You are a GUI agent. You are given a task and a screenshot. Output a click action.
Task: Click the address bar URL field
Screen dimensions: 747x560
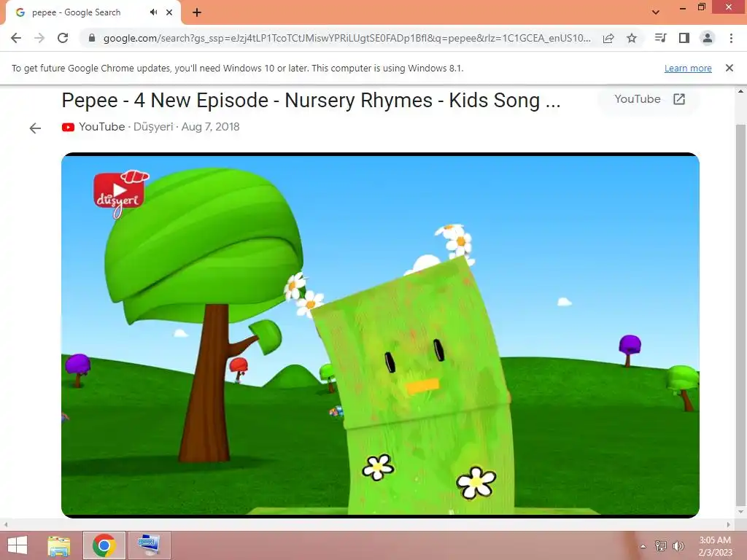[x=347, y=38]
